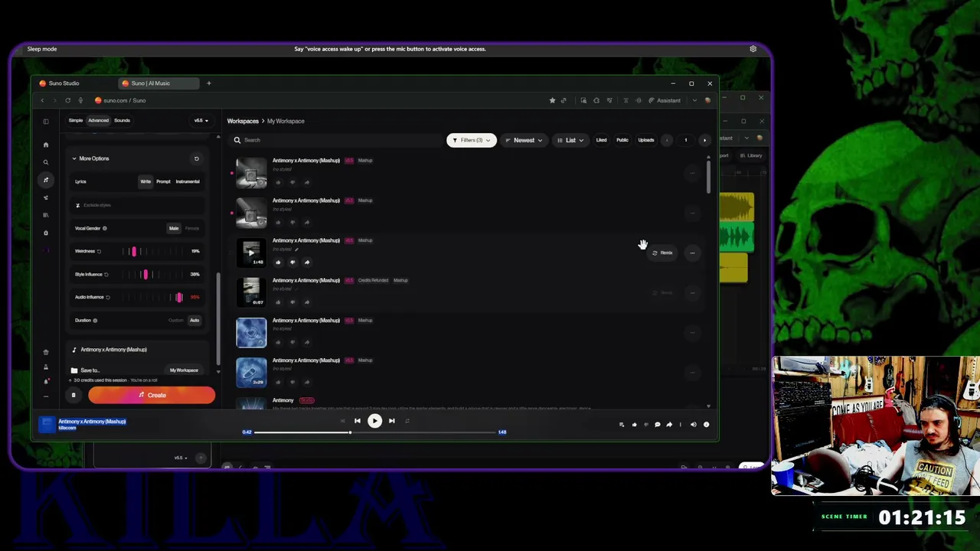Screen dimensions: 980x551
Task: Toggle the sidebar collapse panel icon
Action: 46,121
